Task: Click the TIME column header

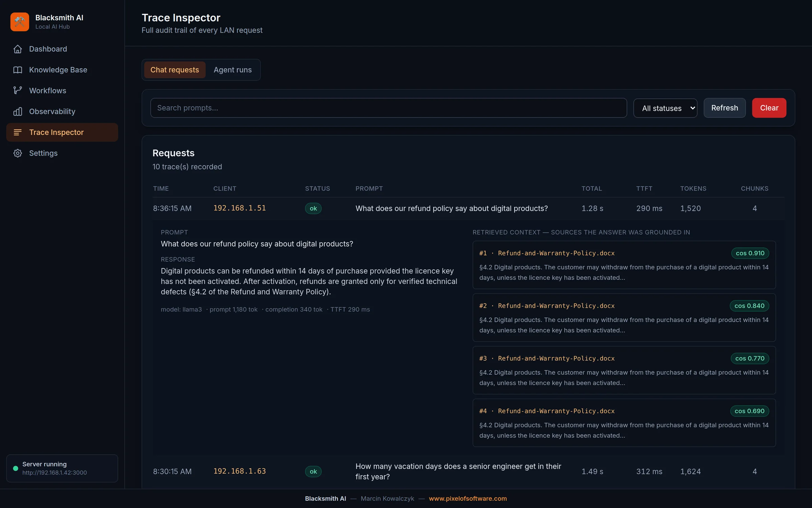Action: tap(161, 188)
